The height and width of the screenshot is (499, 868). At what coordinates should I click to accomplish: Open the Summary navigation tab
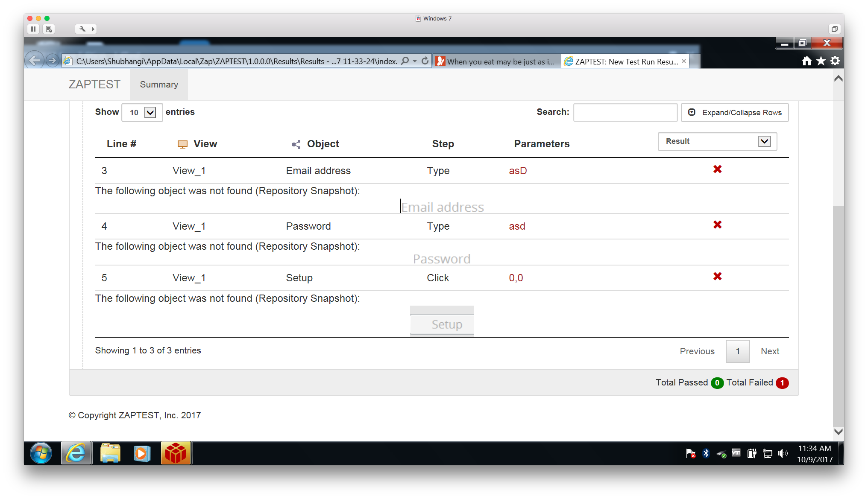pos(159,85)
